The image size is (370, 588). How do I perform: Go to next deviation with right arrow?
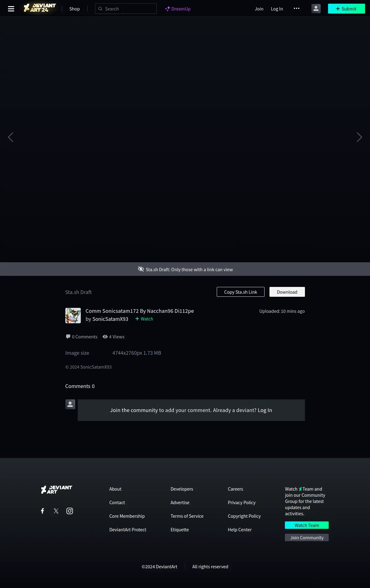coord(359,137)
